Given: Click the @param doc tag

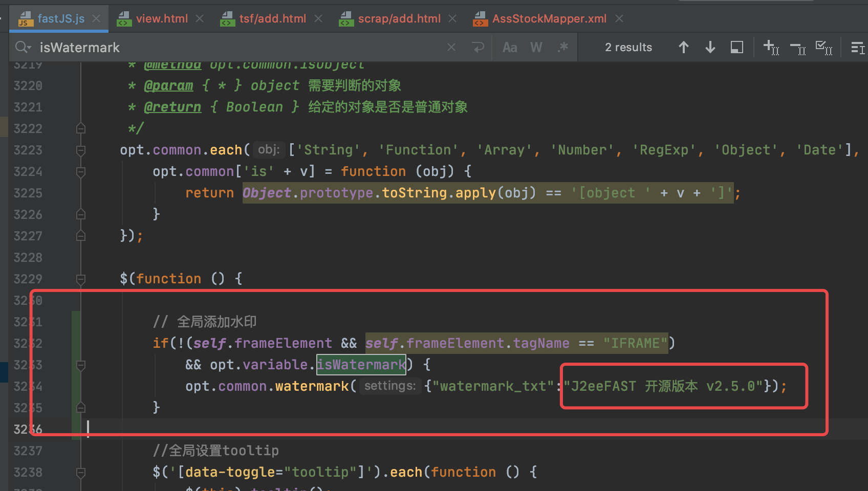Looking at the screenshot, I should (x=169, y=86).
